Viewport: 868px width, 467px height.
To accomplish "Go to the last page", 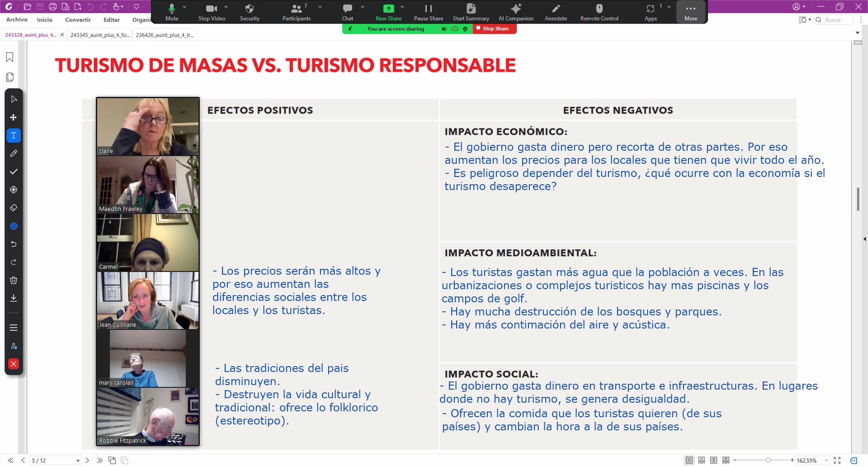I will pos(99,460).
